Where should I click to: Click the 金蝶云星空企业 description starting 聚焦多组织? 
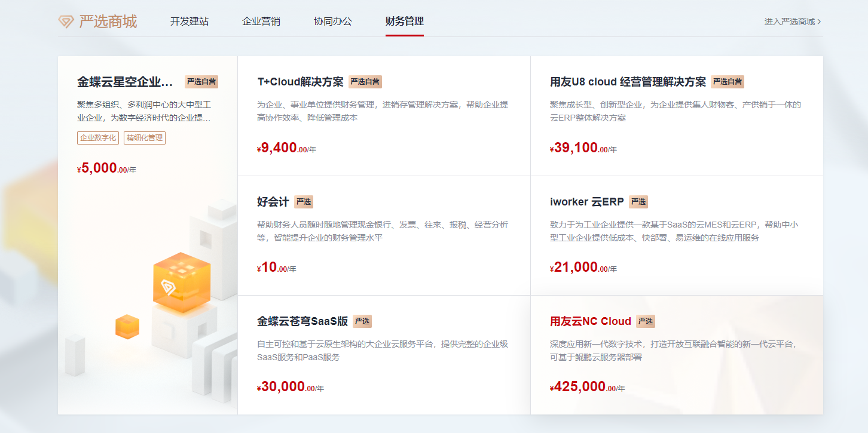tap(144, 111)
